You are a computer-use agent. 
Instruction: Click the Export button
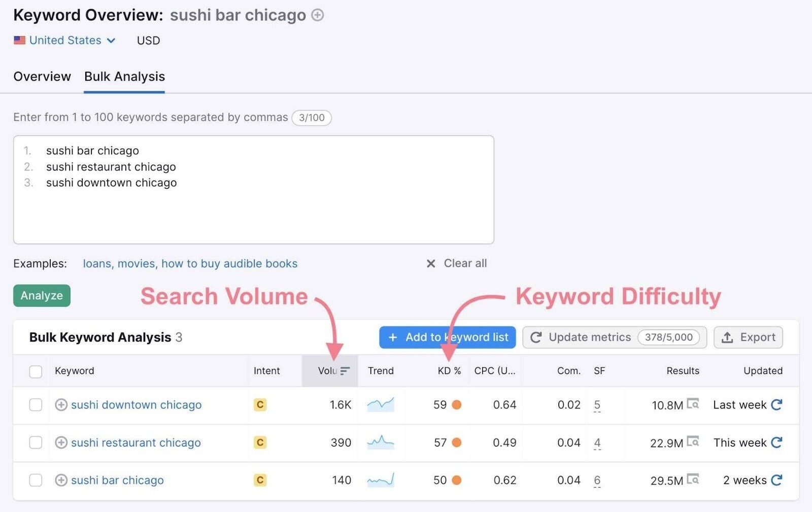[x=749, y=337]
